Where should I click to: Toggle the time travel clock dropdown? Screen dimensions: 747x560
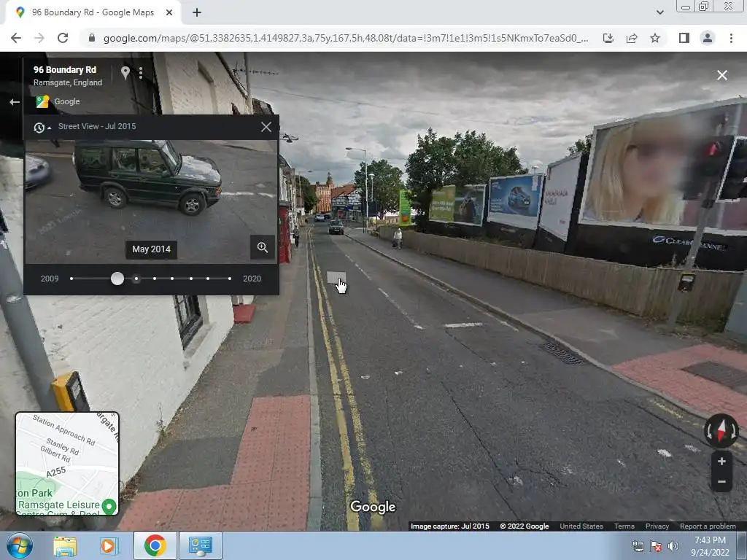click(42, 127)
